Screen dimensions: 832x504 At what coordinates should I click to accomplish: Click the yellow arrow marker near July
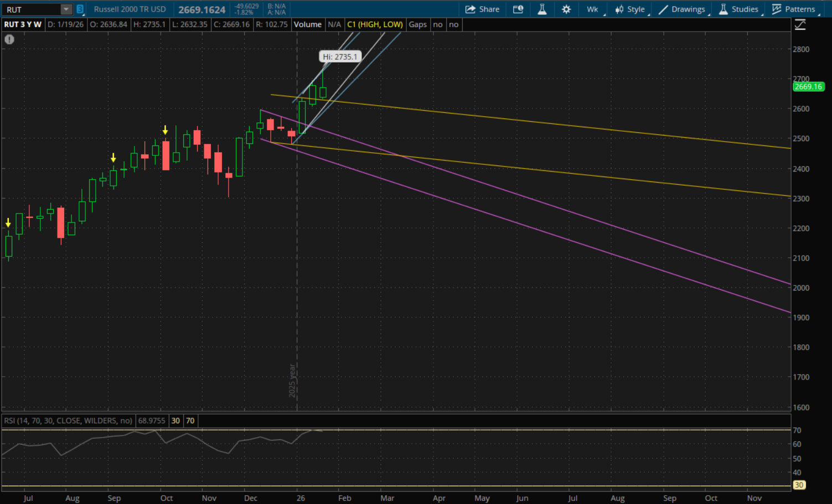8,223
